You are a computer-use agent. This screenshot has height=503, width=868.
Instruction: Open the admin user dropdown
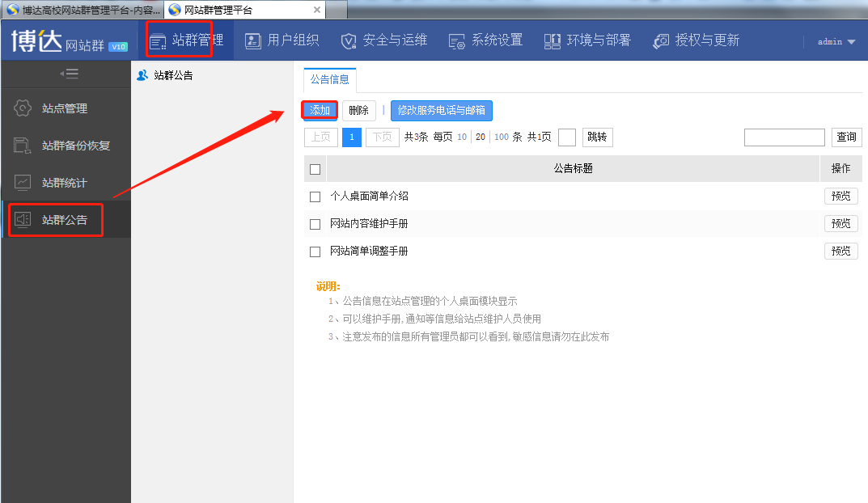(x=836, y=41)
